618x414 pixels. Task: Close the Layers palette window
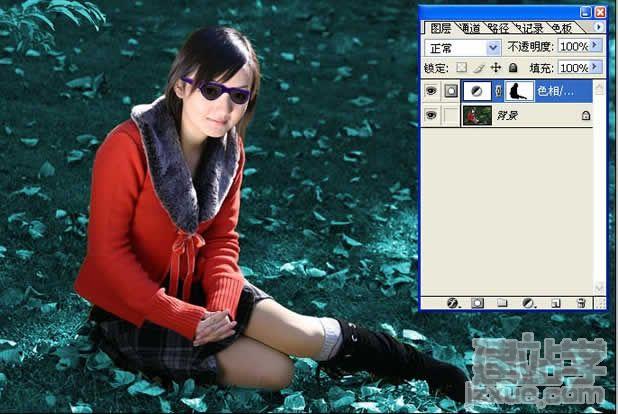pyautogui.click(x=599, y=12)
